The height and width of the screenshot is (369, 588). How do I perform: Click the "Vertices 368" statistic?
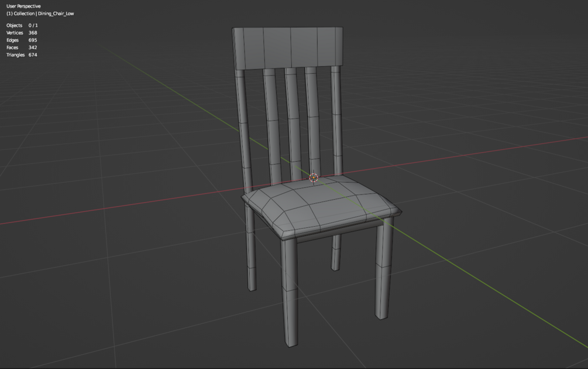pyautogui.click(x=22, y=33)
